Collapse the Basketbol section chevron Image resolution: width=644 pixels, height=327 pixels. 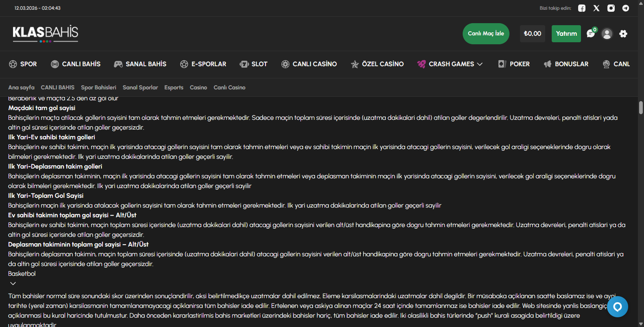tap(13, 284)
